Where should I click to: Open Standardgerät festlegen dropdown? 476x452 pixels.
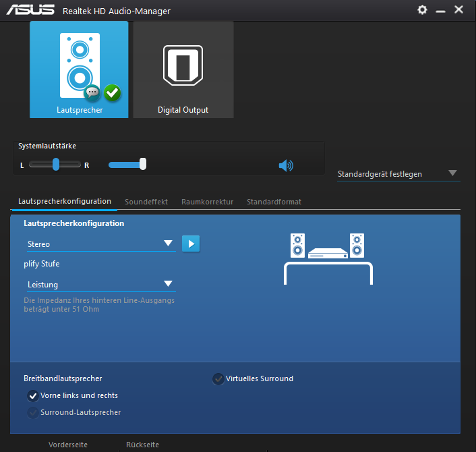(x=398, y=174)
